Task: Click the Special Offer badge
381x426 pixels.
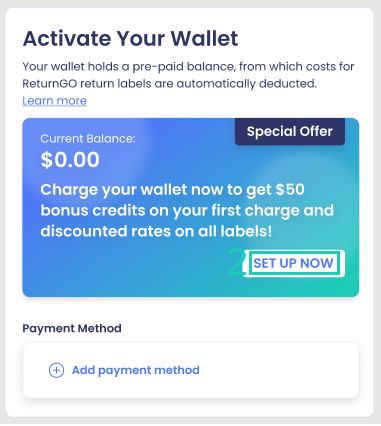Action: point(290,131)
